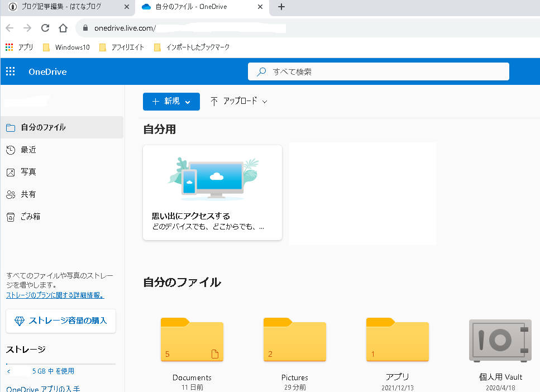Click the browser forward arrow
This screenshot has width=540, height=392.
27,28
